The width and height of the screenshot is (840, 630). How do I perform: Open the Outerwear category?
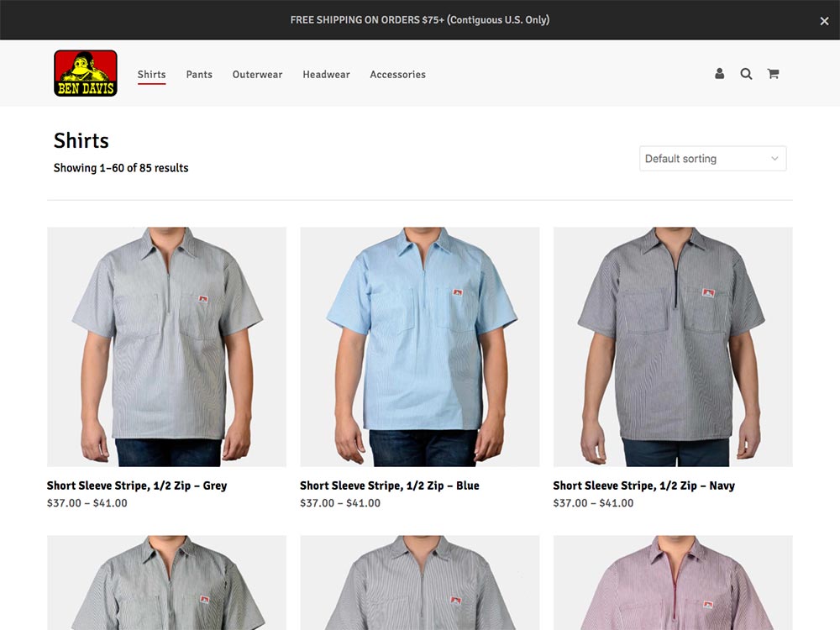pos(257,75)
